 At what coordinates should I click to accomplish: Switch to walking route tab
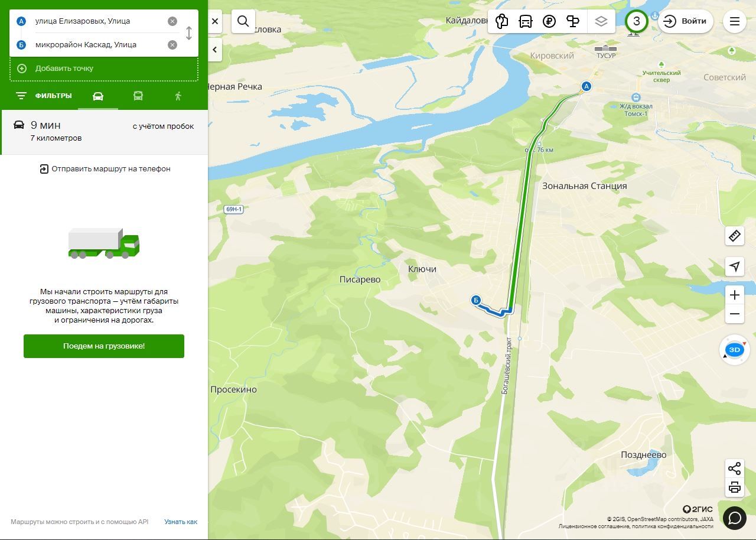[178, 96]
